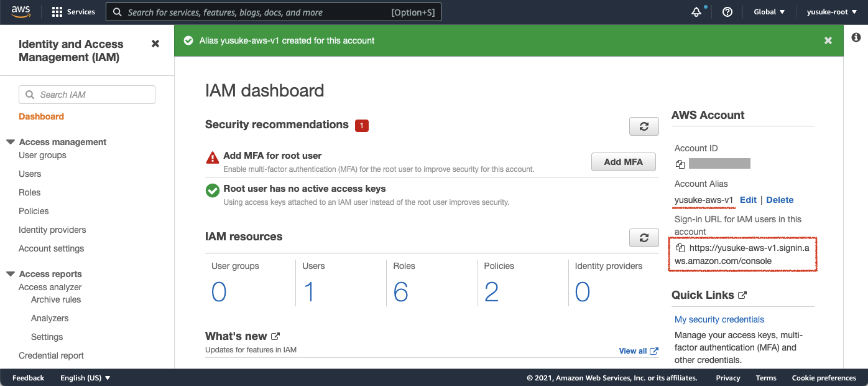Open What's new external link icon
Image resolution: width=868 pixels, height=386 pixels.
275,336
